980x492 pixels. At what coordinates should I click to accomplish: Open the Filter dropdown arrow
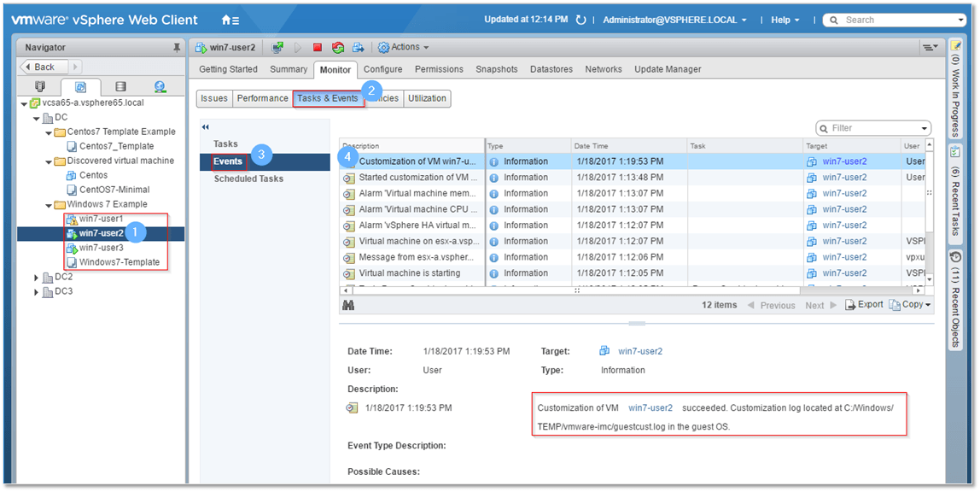(x=924, y=128)
